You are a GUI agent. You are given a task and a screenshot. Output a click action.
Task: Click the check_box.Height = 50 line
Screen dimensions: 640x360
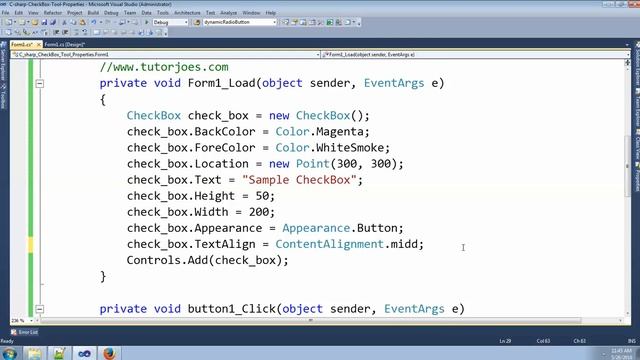tap(201, 196)
